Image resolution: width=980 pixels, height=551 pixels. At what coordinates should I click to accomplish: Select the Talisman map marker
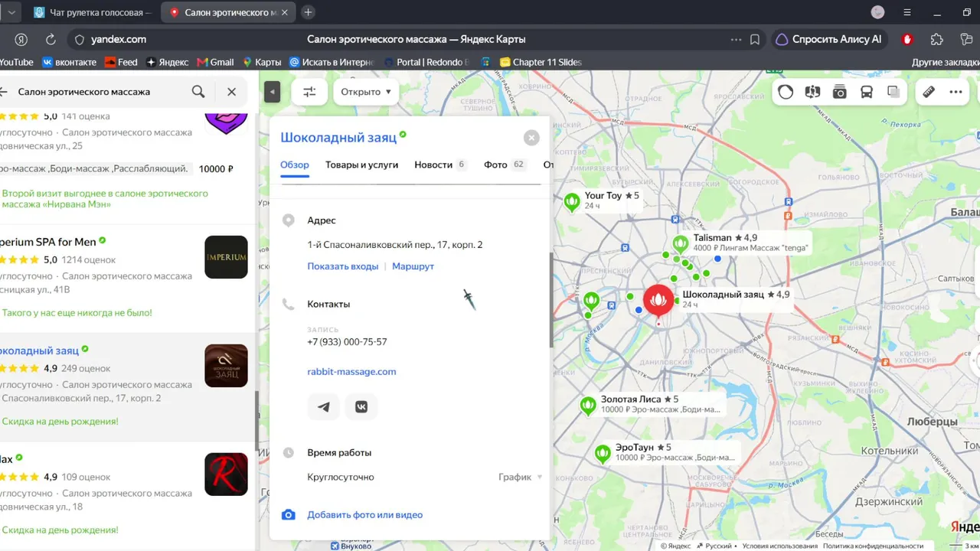coord(680,245)
